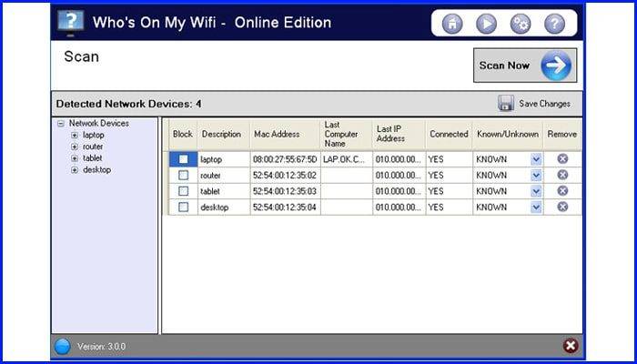Select laptop in the device tree
The width and height of the screenshot is (637, 364).
(94, 135)
